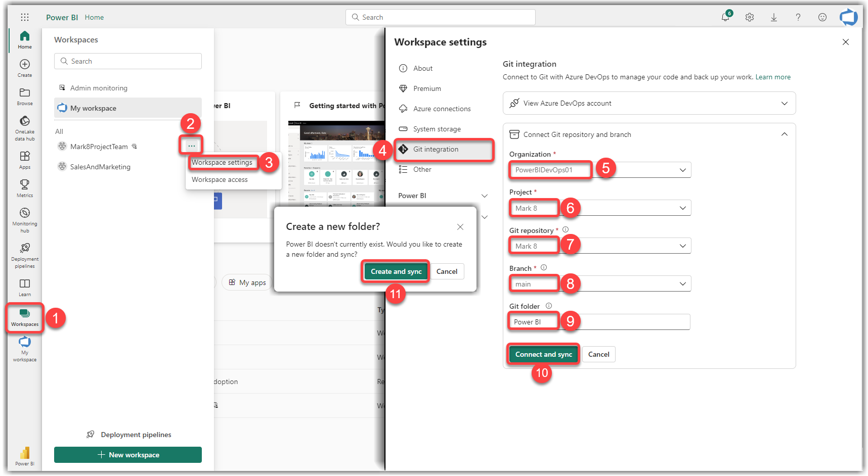This screenshot has height=476, width=868.
Task: Open My workspace from the left rail
Action: 25,349
